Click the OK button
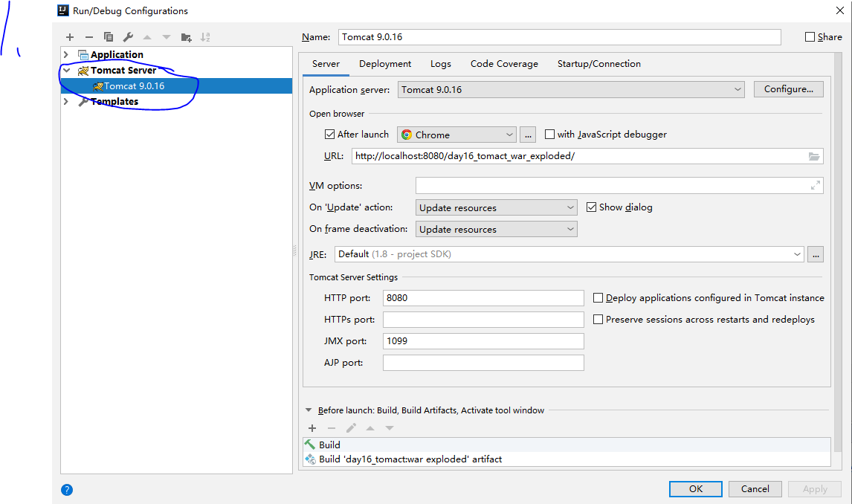 click(696, 489)
